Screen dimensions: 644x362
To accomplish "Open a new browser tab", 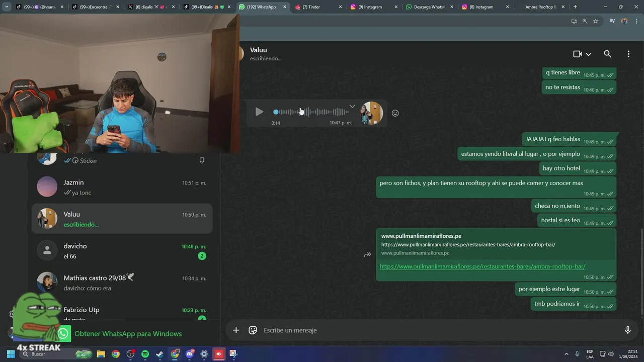I will click(575, 7).
